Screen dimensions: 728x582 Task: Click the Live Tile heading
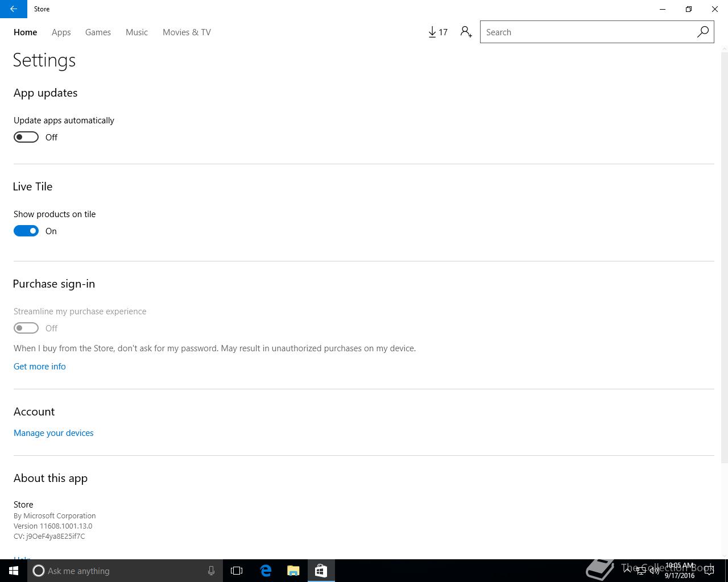tap(33, 186)
